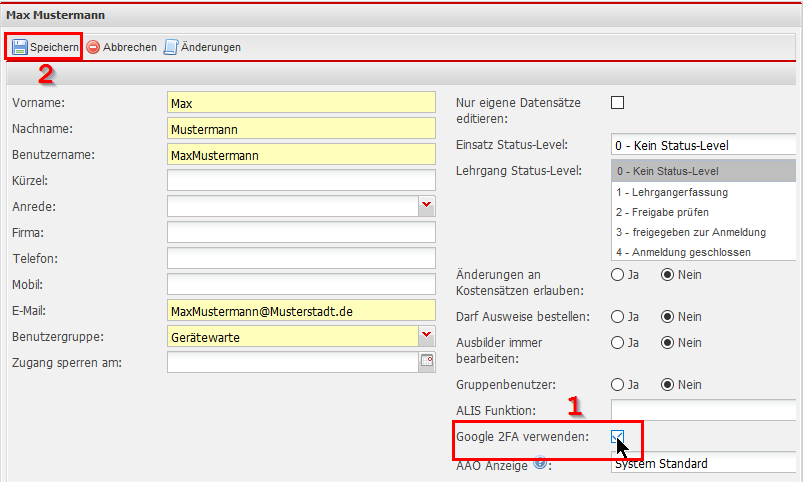The width and height of the screenshot is (803, 482).
Task: Open the Einsatz Status-Level combo box
Action: tap(705, 145)
